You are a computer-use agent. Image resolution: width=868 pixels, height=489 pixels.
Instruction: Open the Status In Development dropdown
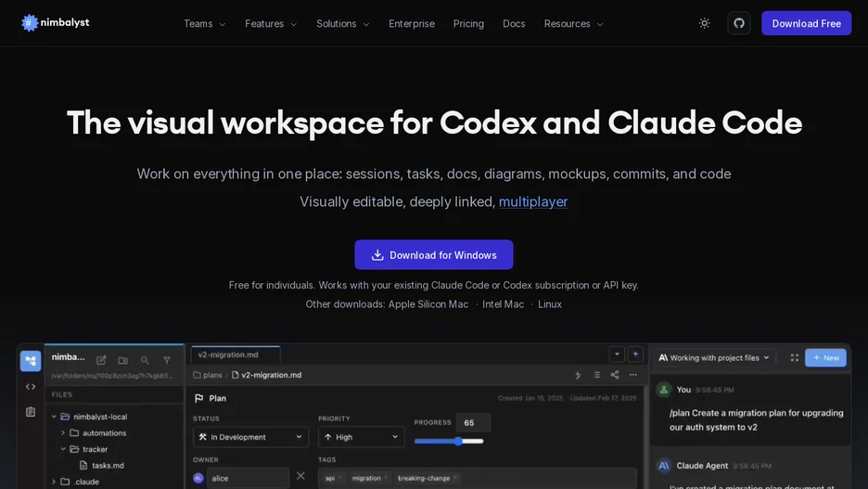point(250,437)
